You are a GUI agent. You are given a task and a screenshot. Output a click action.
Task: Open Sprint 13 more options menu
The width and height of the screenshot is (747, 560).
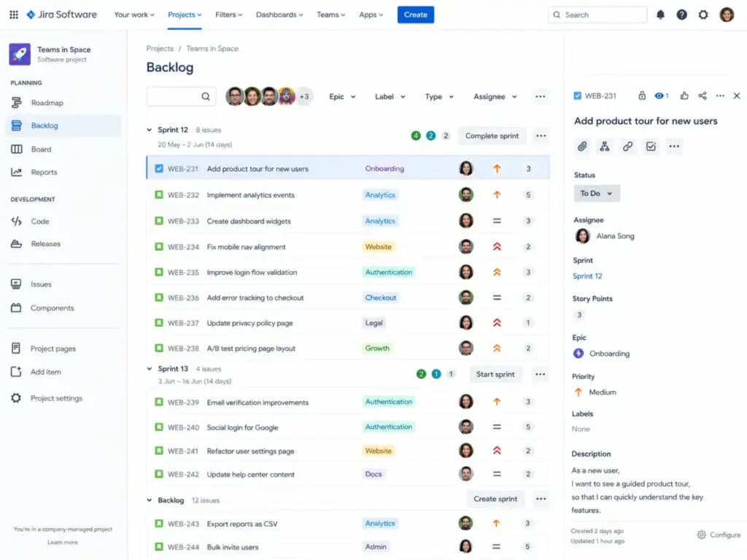pos(540,374)
